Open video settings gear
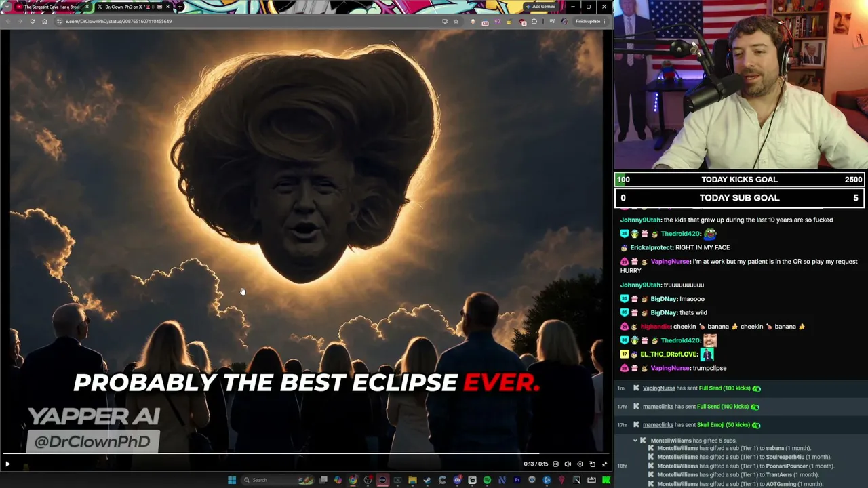Viewport: 868px width, 488px height. 580,464
